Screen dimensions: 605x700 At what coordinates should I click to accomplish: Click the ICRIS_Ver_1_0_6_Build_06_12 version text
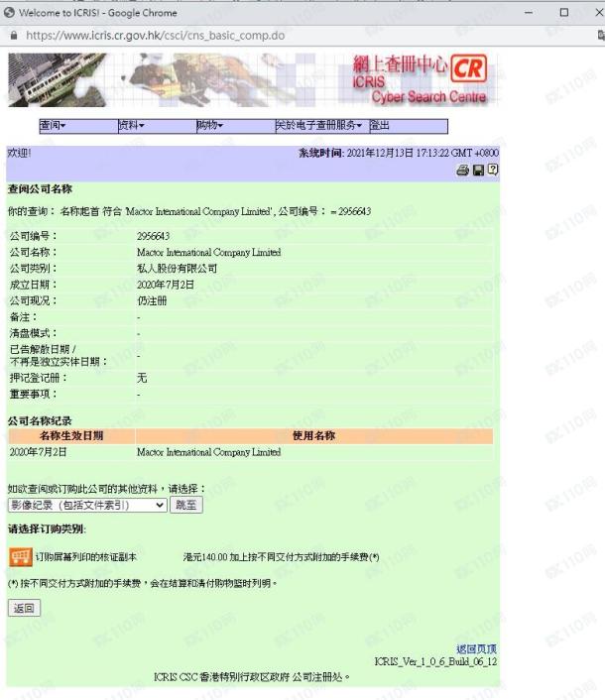435,661
